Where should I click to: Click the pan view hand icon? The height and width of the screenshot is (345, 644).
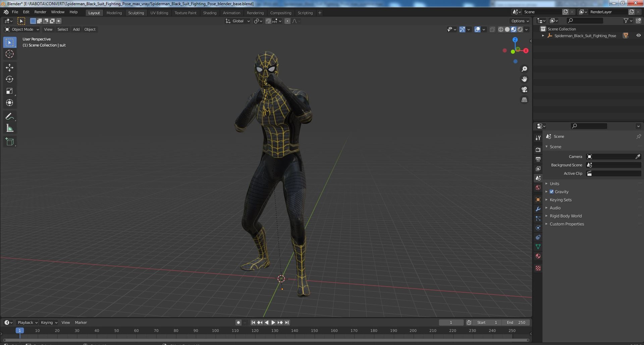click(x=524, y=79)
